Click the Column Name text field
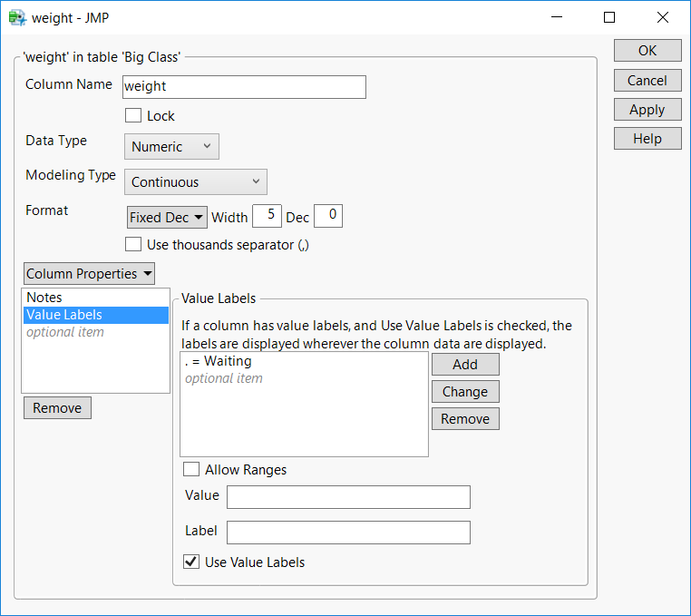This screenshot has width=691, height=616. pyautogui.click(x=243, y=86)
